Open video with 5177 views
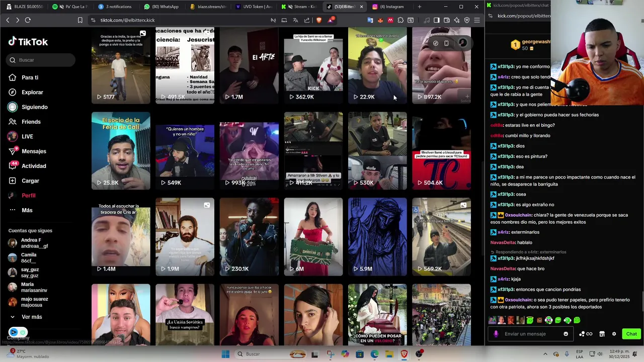Viewport: 644px width, 362px height. (x=121, y=65)
